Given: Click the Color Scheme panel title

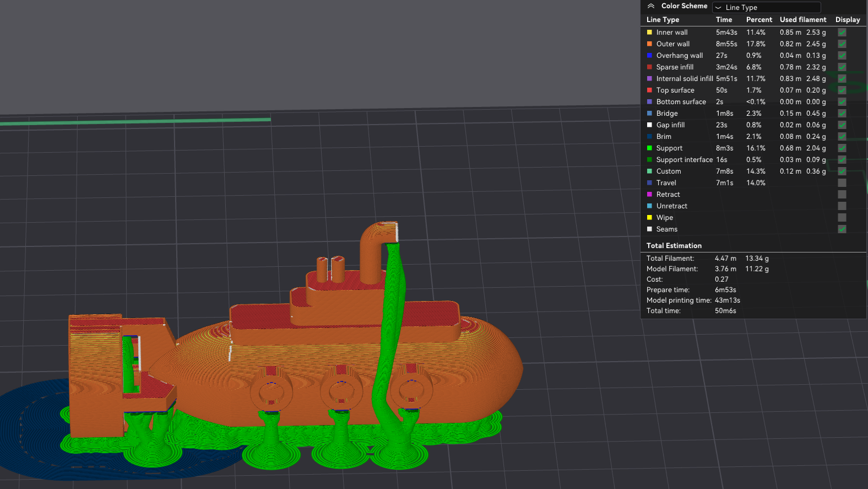Looking at the screenshot, I should pyautogui.click(x=684, y=6).
